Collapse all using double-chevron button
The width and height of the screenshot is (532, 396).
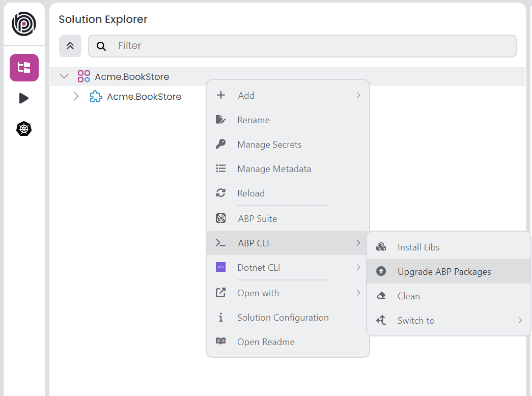tap(70, 46)
